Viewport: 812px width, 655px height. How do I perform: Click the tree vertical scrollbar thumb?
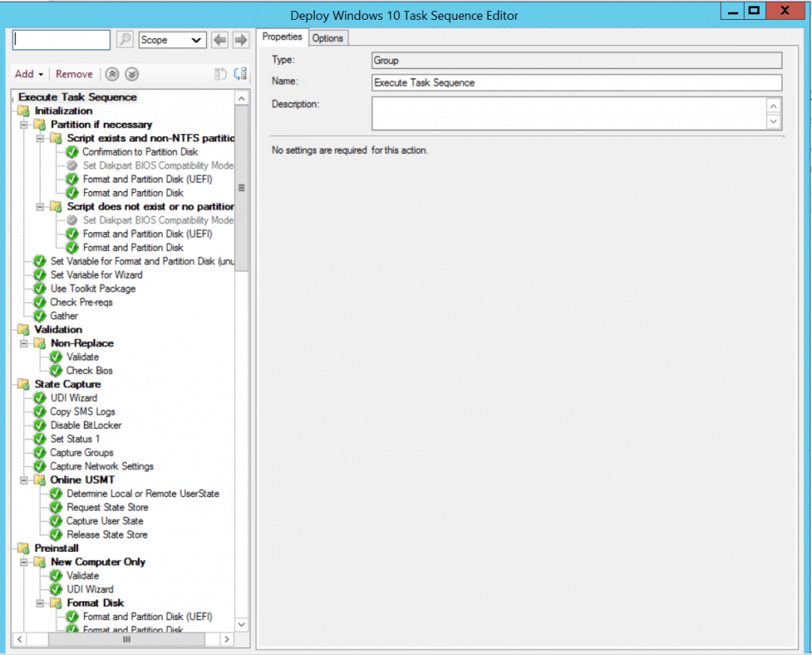(x=241, y=188)
